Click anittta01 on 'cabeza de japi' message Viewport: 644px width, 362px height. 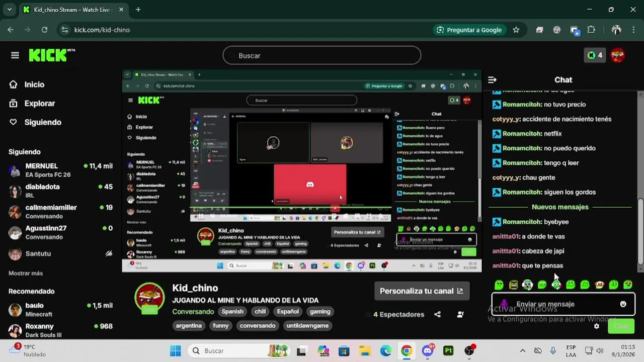pyautogui.click(x=506, y=251)
